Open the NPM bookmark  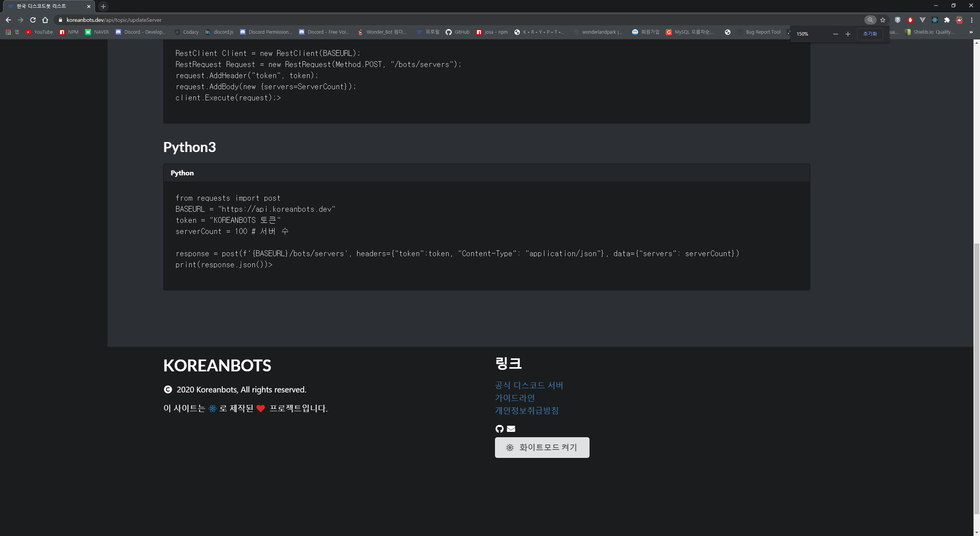point(69,32)
